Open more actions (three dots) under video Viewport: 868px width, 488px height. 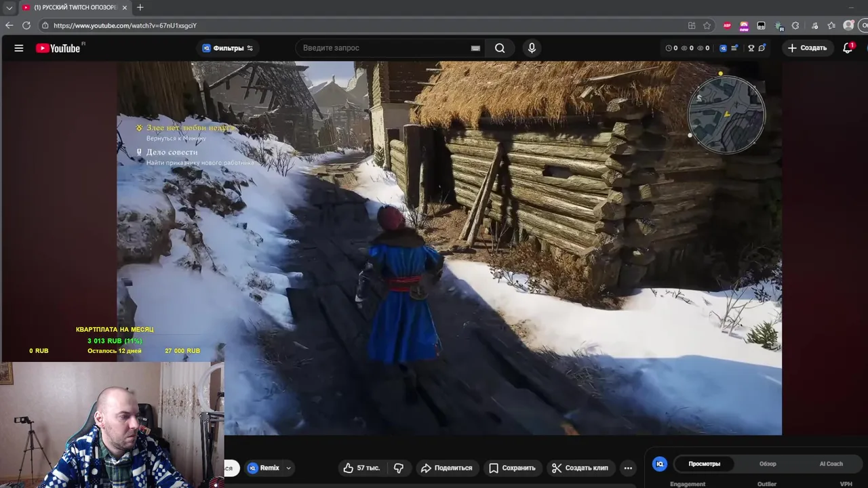[628, 468]
